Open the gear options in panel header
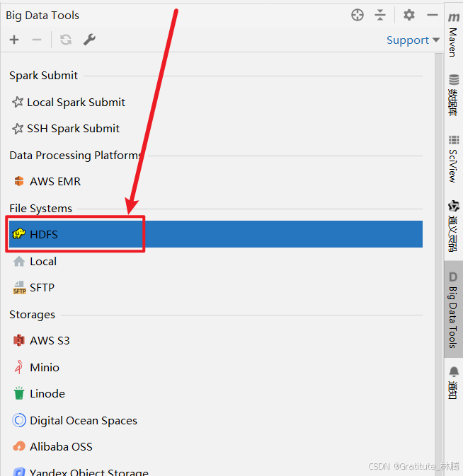The width and height of the screenshot is (463, 476). click(x=409, y=15)
